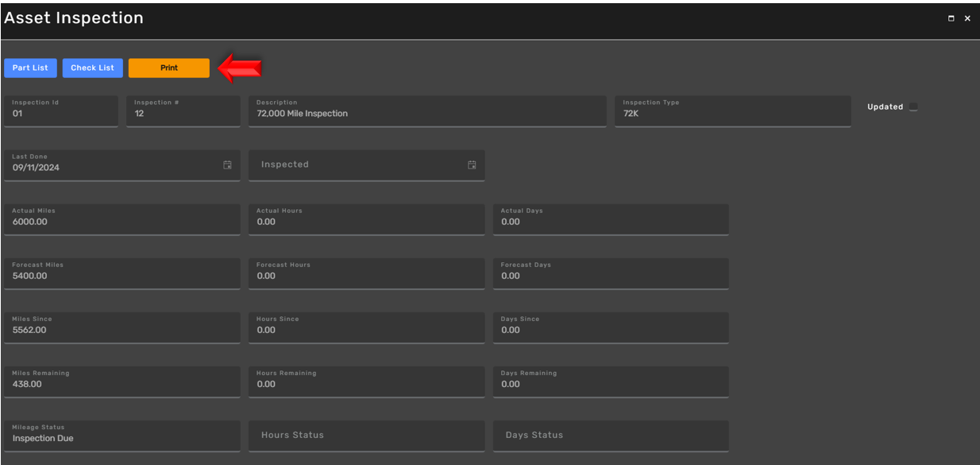Image resolution: width=980 pixels, height=465 pixels.
Task: Click the Part List button
Action: point(30,68)
